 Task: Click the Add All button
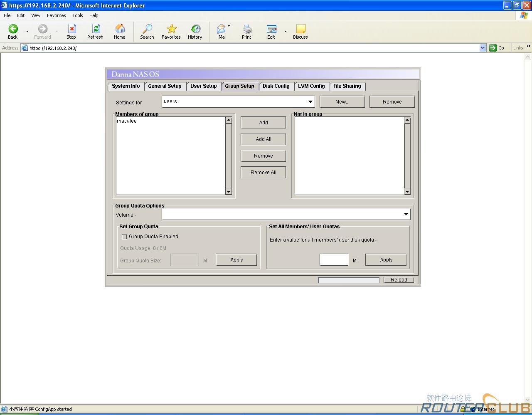click(263, 139)
